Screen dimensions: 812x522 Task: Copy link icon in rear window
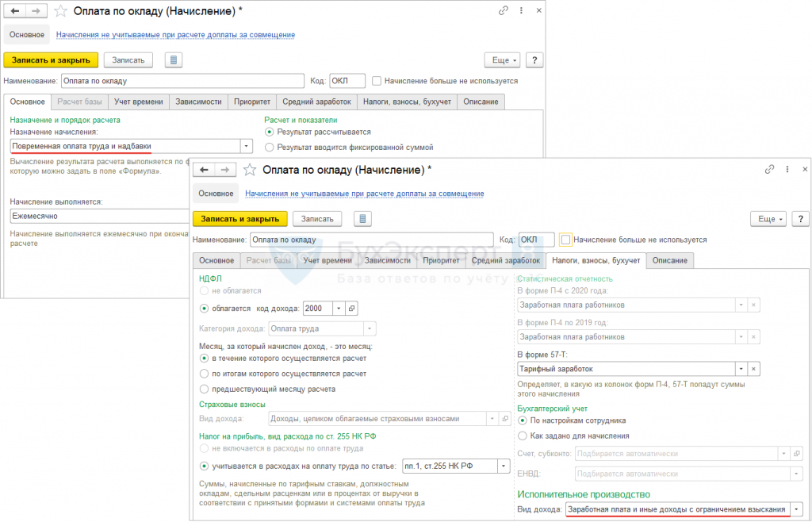[x=504, y=10]
